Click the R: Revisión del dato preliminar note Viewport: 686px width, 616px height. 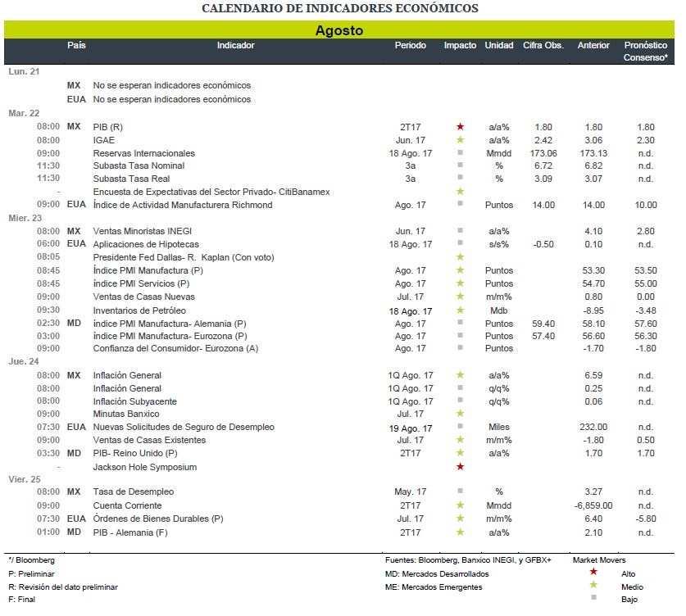pyautogui.click(x=63, y=587)
